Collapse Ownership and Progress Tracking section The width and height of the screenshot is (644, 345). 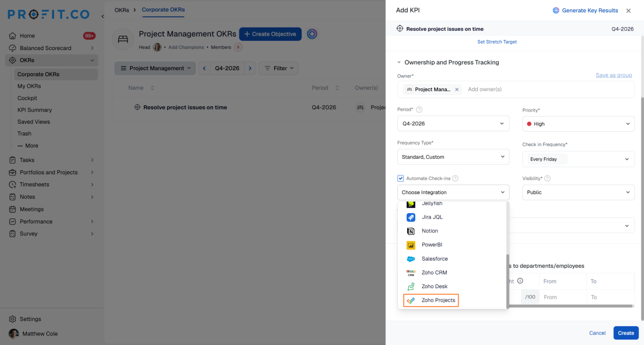coord(399,62)
